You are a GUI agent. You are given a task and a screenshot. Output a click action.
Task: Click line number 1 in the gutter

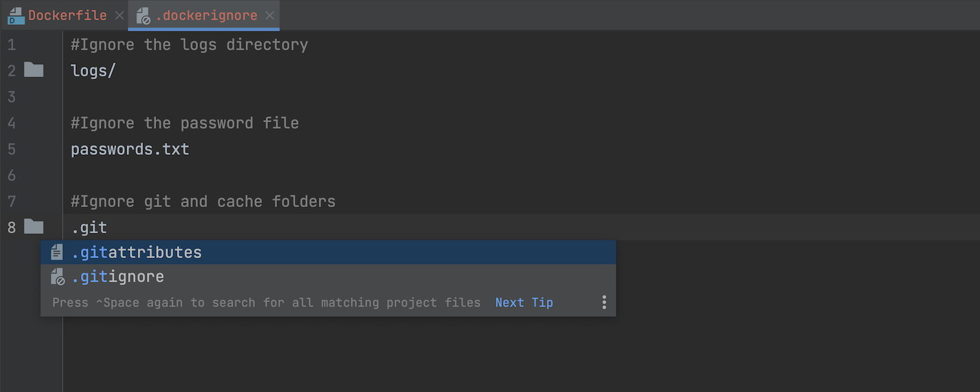(12, 44)
